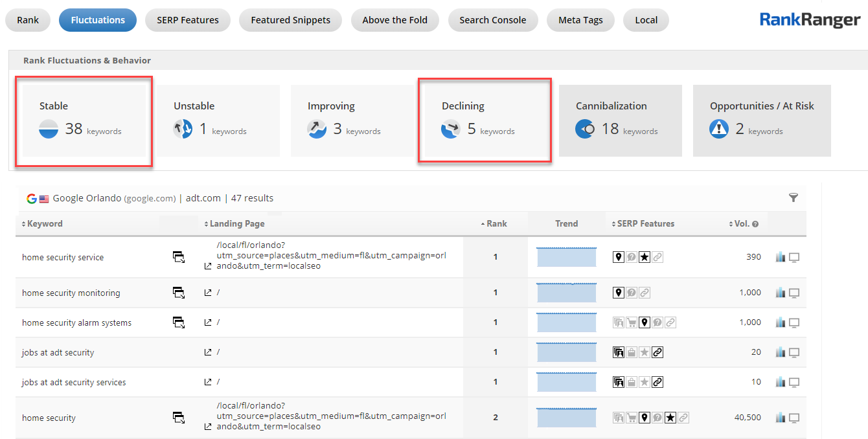Image resolution: width=868 pixels, height=439 pixels.
Task: Filter by Cannibalization keywords card
Action: [x=620, y=121]
